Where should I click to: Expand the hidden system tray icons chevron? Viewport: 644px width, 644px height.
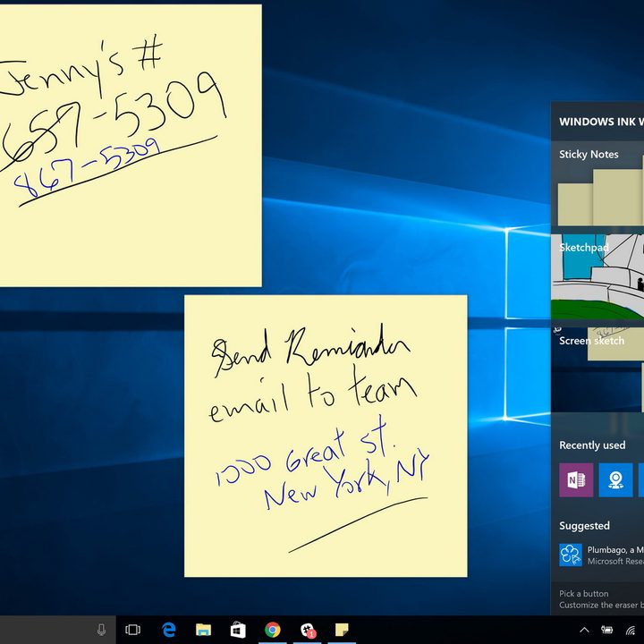tap(584, 630)
